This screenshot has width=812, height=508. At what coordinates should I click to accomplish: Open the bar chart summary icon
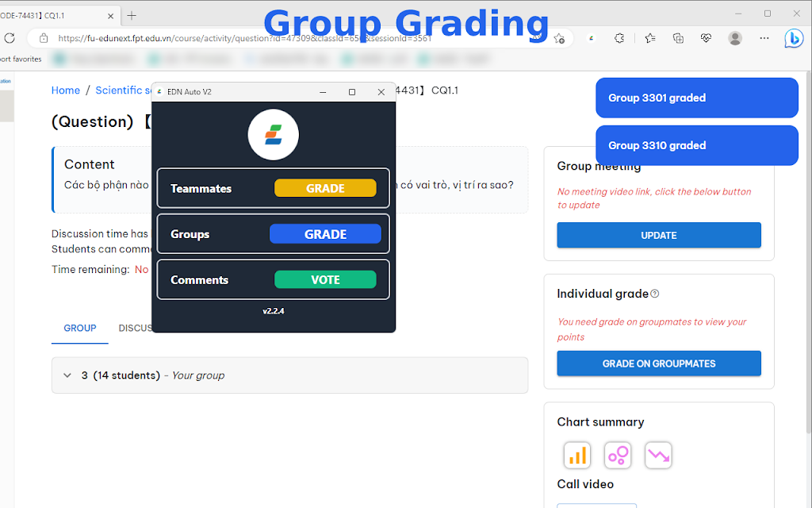tap(577, 455)
